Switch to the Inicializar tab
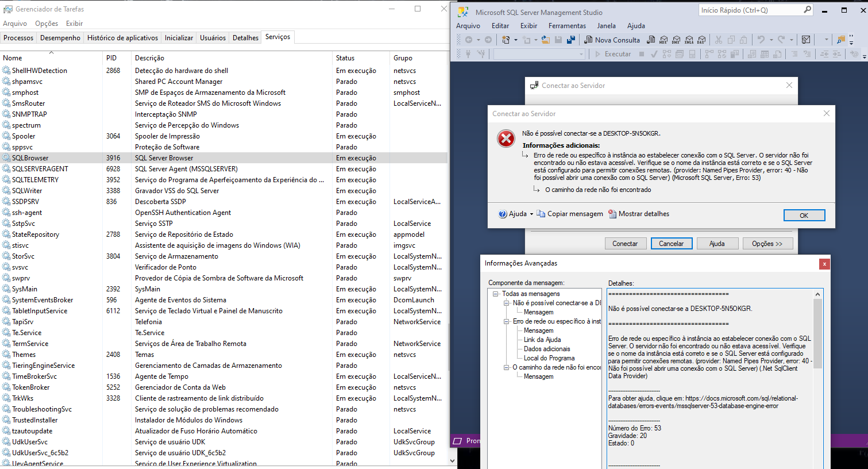This screenshot has width=868, height=469. (179, 38)
